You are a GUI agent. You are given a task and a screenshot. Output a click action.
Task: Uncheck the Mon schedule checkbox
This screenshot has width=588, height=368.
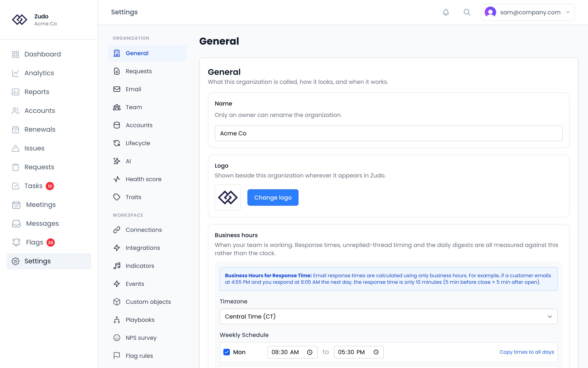click(x=227, y=352)
